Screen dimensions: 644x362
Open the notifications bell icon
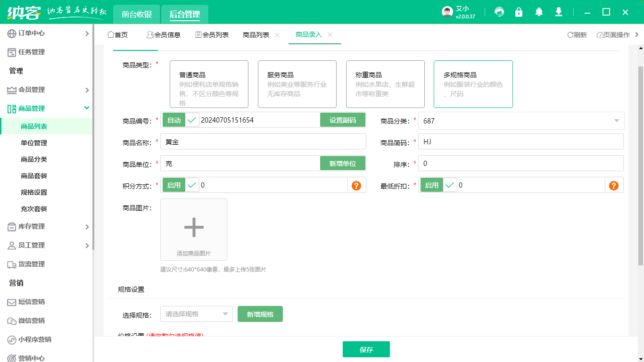539,12
